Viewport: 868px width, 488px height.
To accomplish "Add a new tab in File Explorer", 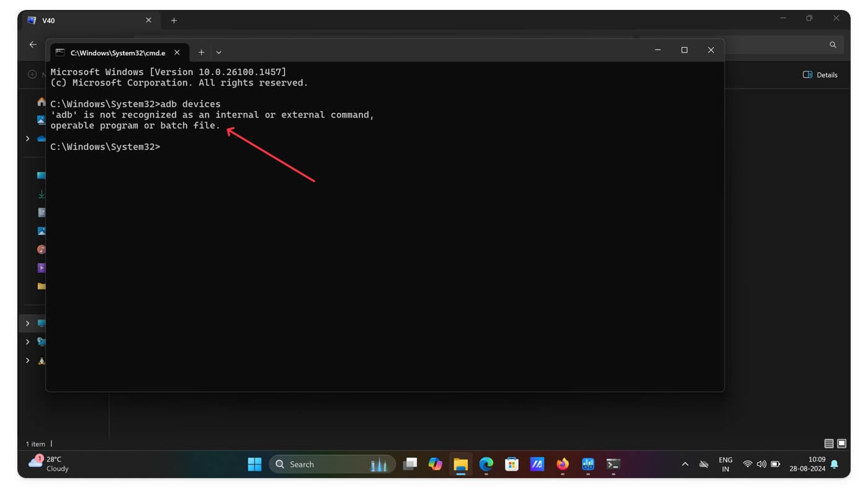I will (174, 20).
